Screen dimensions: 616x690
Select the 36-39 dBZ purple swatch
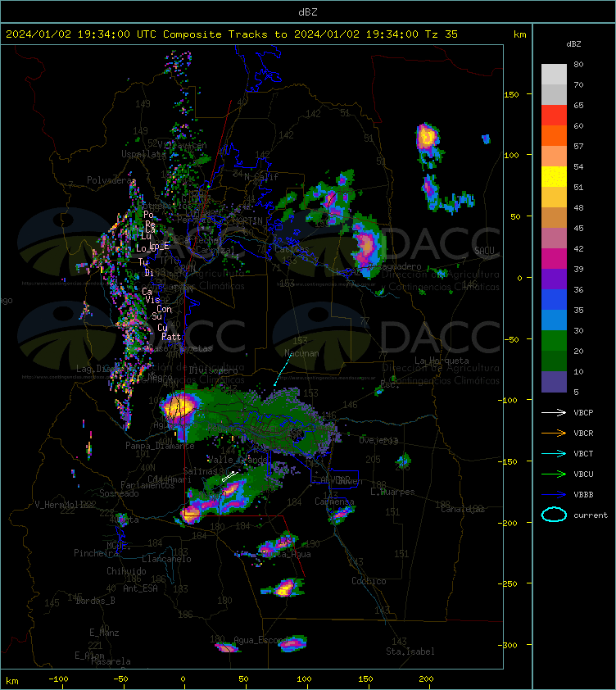pyautogui.click(x=554, y=279)
